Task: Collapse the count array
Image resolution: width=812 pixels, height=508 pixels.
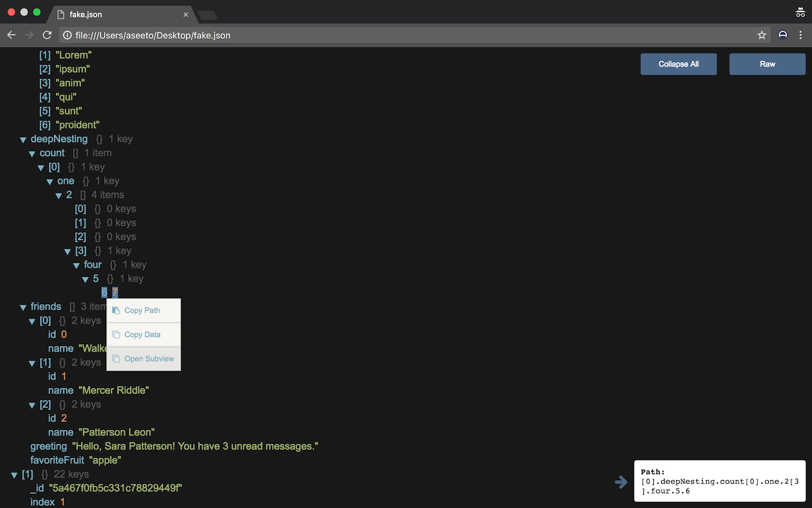Action: point(33,154)
